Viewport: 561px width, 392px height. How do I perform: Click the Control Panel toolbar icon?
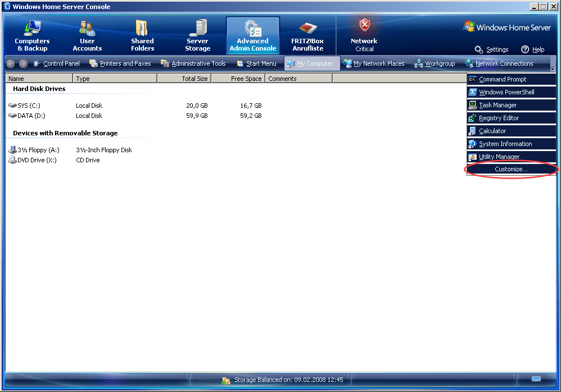click(37, 63)
